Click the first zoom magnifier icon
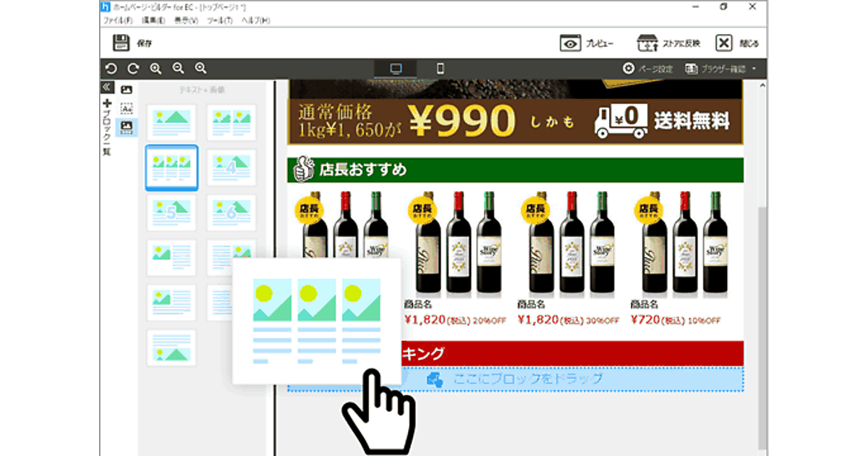Screen dimensions: 868x456 (156, 69)
